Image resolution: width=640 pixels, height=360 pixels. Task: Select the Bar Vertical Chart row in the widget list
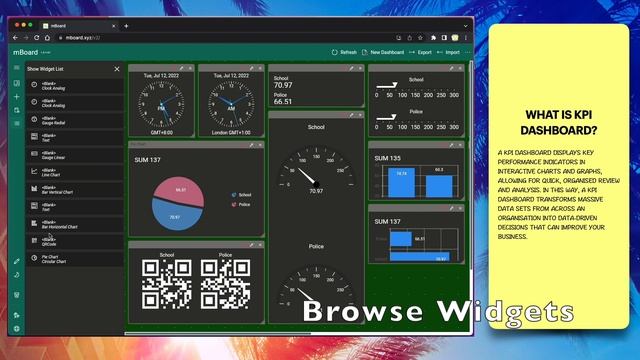tap(75, 190)
